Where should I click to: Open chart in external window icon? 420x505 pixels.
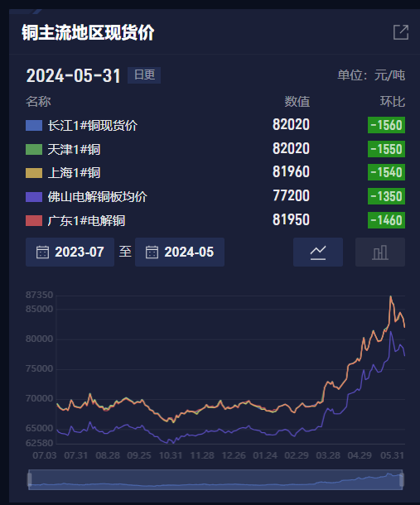401,32
